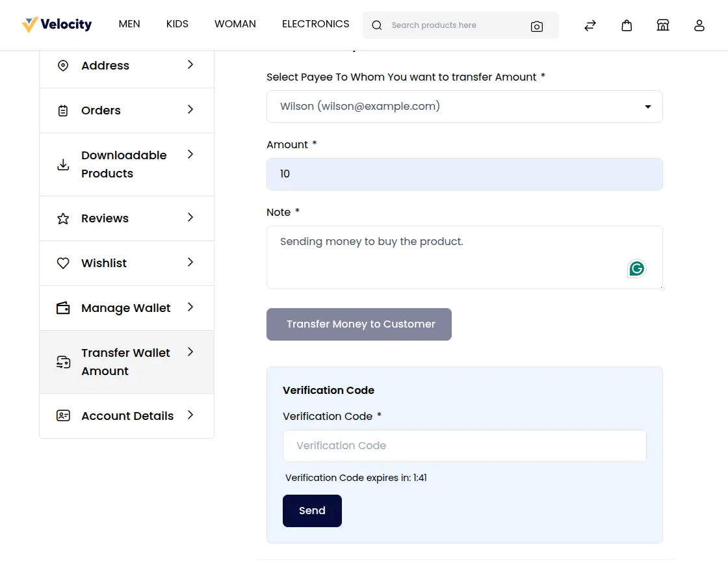Open the WOMAN category menu
728x572 pixels.
click(235, 24)
